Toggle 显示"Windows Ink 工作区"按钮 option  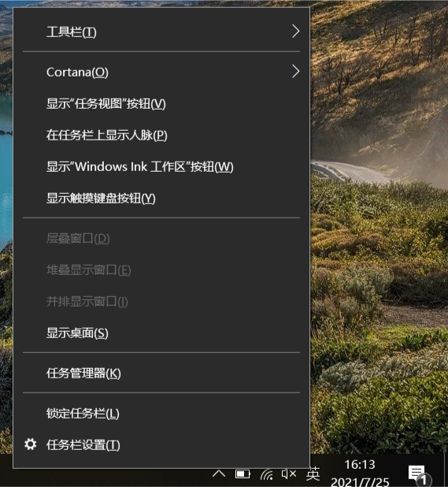click(x=161, y=167)
